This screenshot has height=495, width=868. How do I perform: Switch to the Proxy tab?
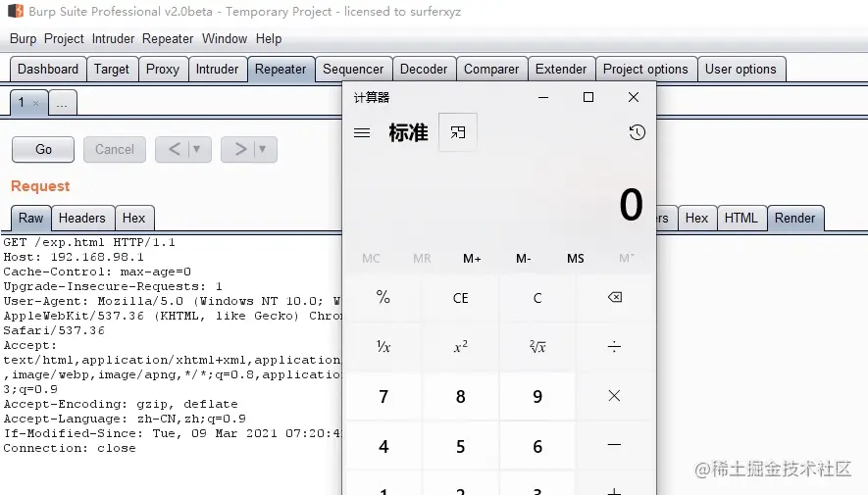[163, 70]
